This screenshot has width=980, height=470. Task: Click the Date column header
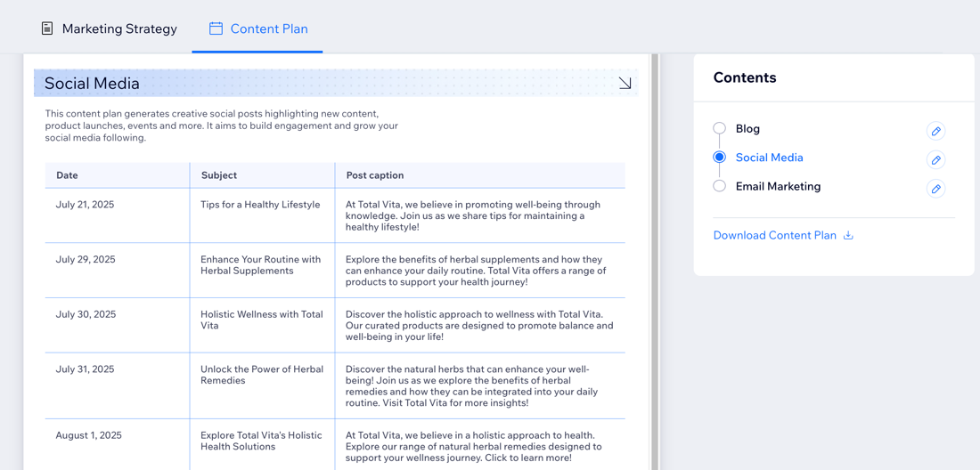coord(67,175)
